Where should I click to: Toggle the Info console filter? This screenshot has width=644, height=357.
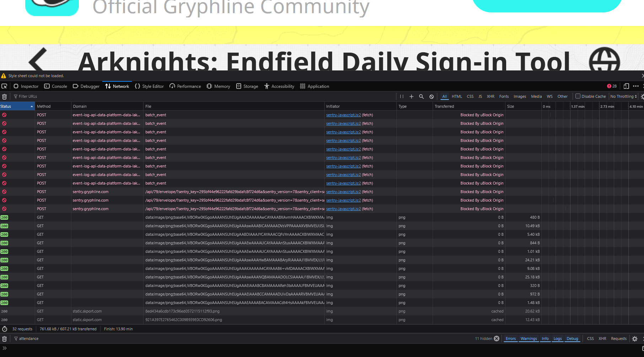pos(545,339)
